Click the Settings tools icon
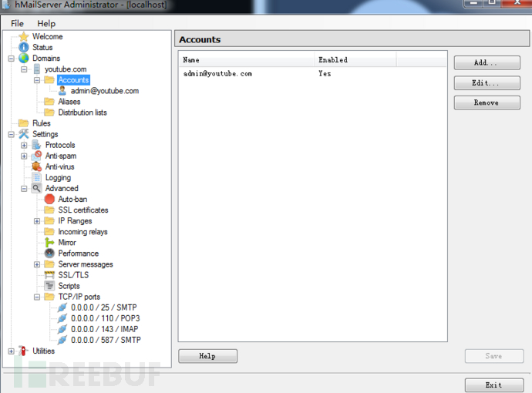Image resolution: width=532 pixels, height=393 pixels. [x=24, y=134]
